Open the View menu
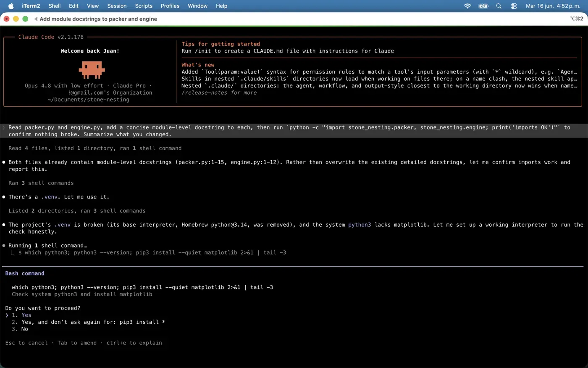The image size is (588, 368). coord(93,6)
